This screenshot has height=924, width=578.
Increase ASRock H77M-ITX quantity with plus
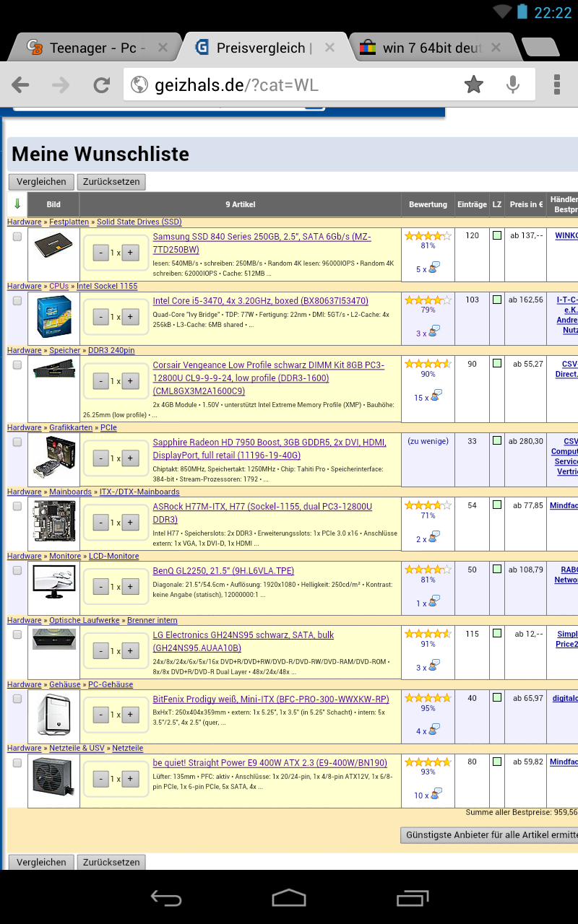(x=130, y=523)
